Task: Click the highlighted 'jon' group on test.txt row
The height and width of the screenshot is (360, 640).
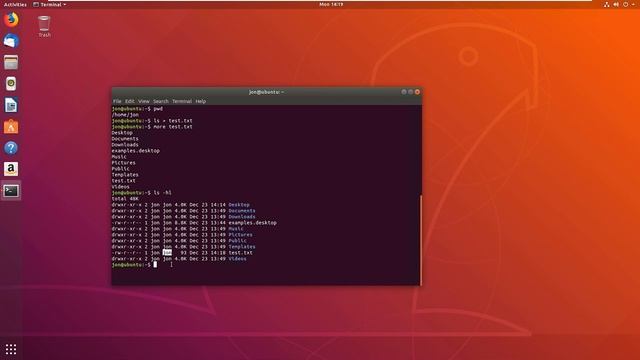Action: 167,253
